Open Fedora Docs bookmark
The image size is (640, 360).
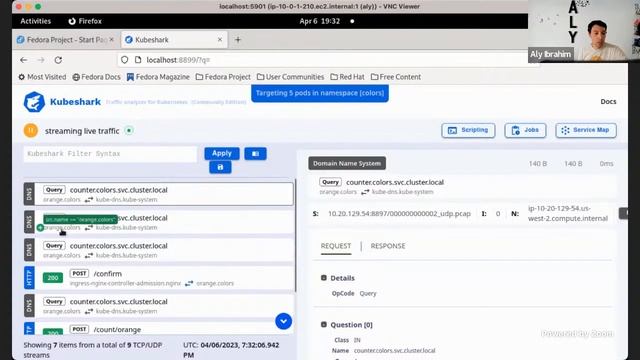tap(96, 77)
